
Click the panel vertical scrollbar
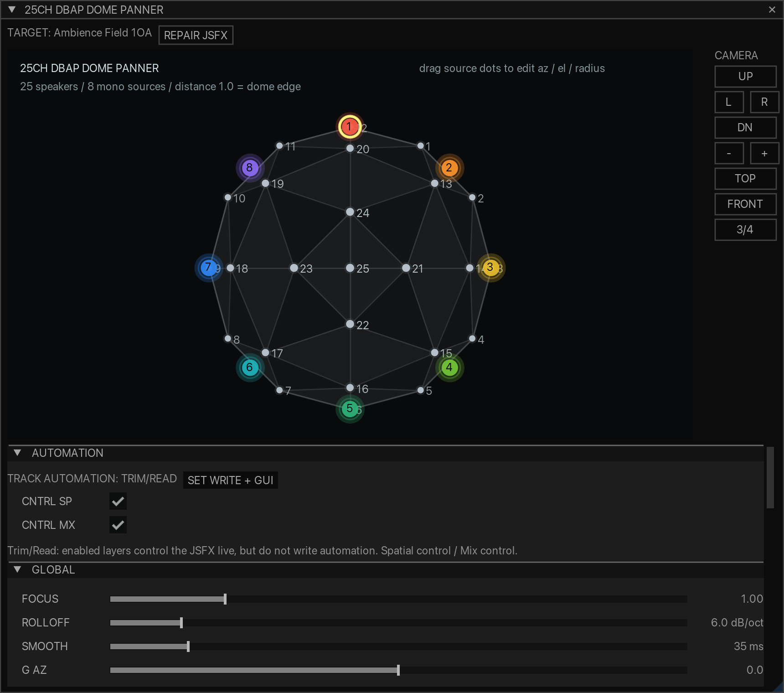click(770, 477)
